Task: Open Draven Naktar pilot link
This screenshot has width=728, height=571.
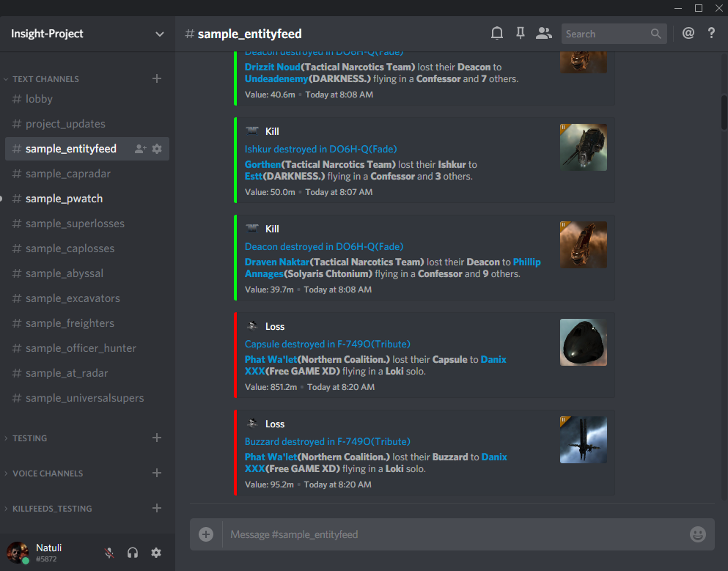Action: pyautogui.click(x=277, y=262)
